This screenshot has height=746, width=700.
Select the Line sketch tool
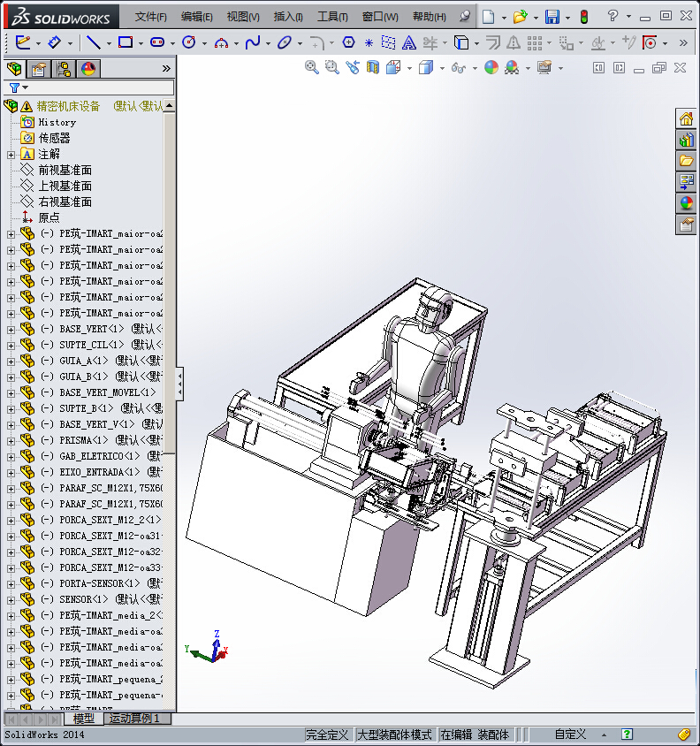(94, 42)
